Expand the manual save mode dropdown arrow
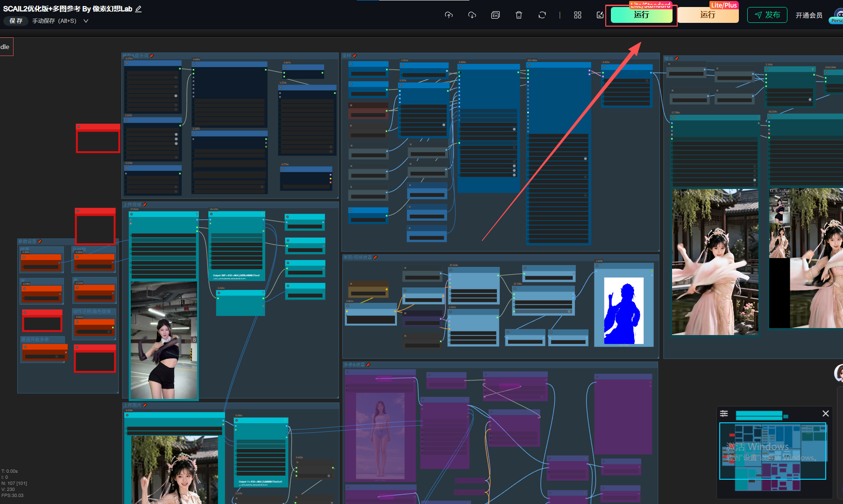 tap(86, 21)
